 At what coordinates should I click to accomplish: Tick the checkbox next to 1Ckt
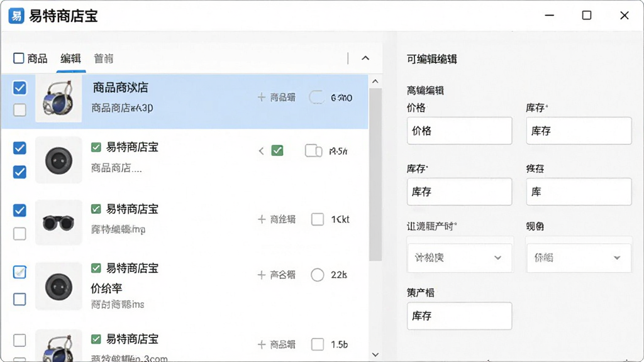point(318,219)
